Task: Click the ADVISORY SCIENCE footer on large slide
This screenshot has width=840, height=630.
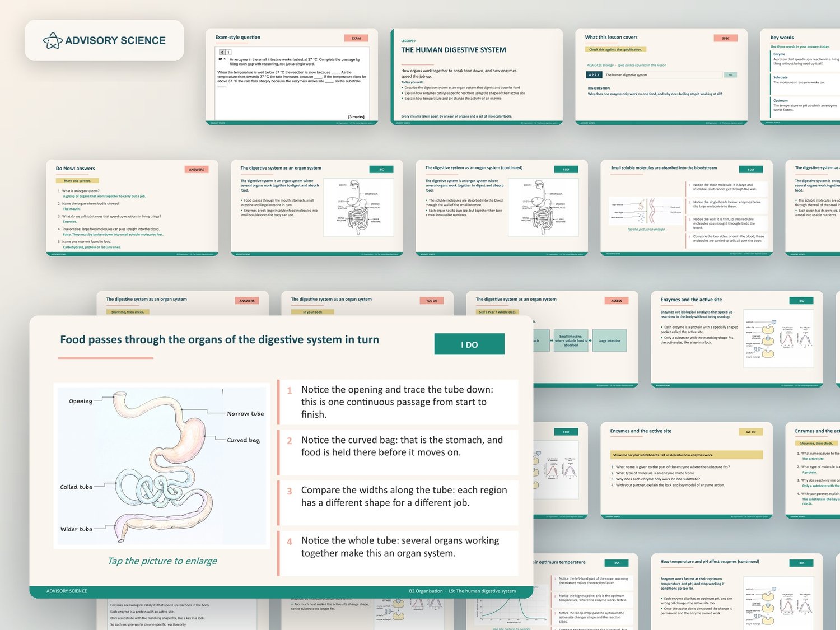Action: tap(67, 591)
